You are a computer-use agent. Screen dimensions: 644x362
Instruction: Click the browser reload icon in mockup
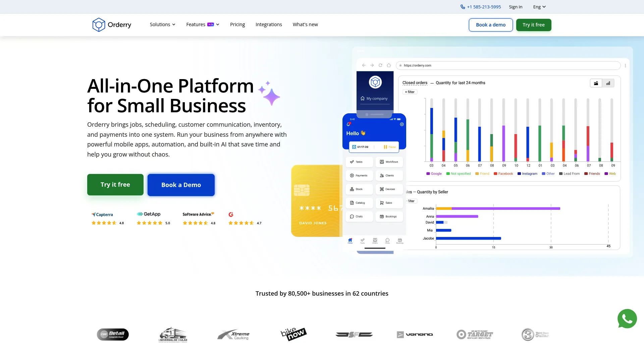[380, 65]
